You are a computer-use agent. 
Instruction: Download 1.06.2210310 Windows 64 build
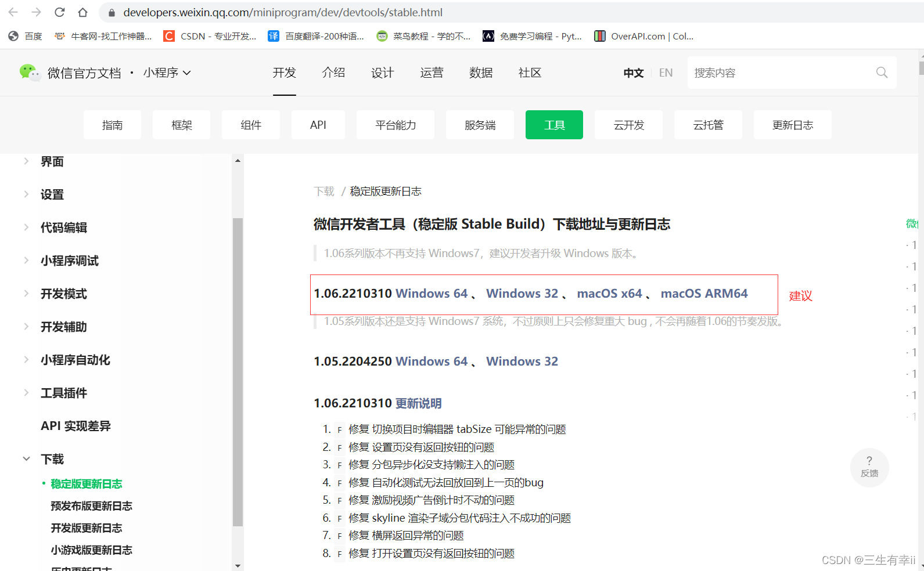(x=432, y=294)
